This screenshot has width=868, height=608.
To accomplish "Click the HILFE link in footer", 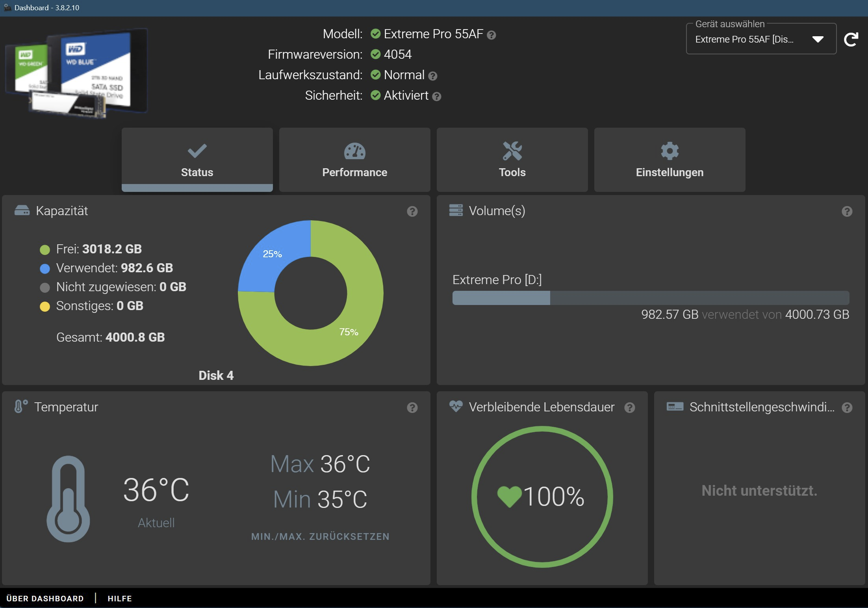I will pos(120,599).
